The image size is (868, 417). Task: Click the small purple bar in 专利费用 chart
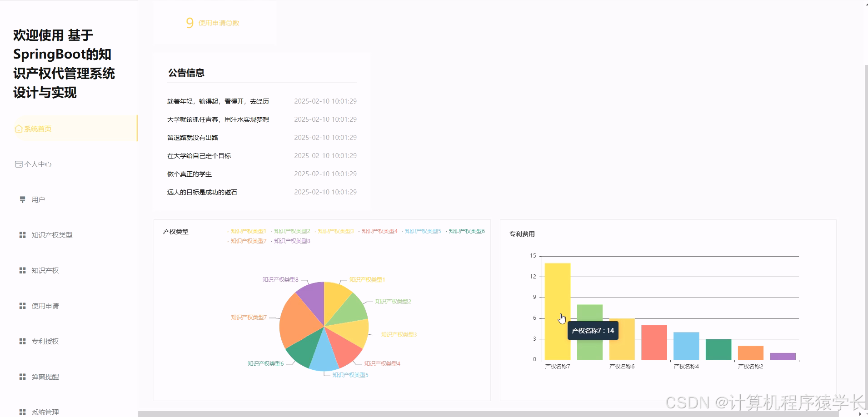coord(783,356)
